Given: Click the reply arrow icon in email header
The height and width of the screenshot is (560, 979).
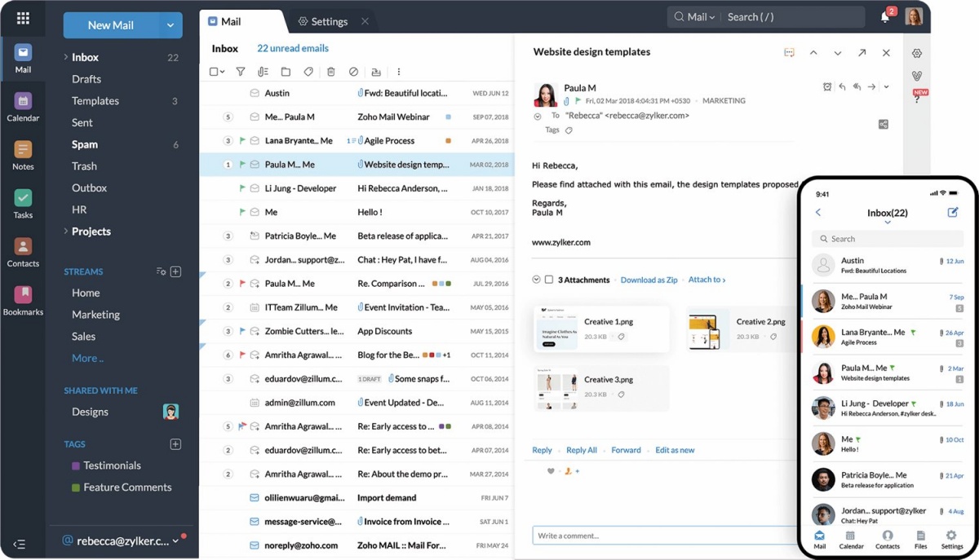Looking at the screenshot, I should point(842,87).
